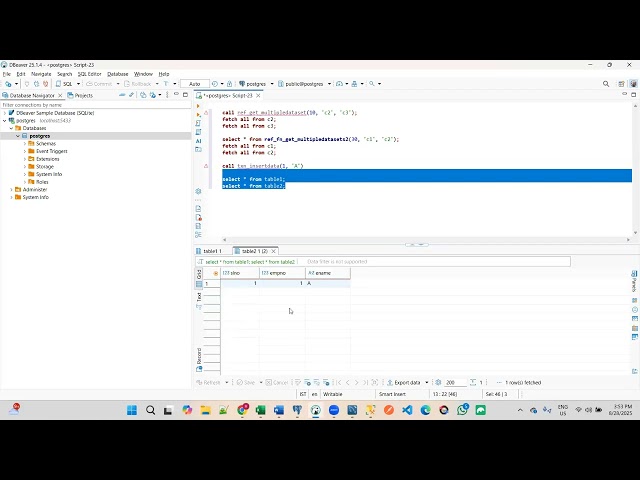Open the Edit menu

coord(21,74)
